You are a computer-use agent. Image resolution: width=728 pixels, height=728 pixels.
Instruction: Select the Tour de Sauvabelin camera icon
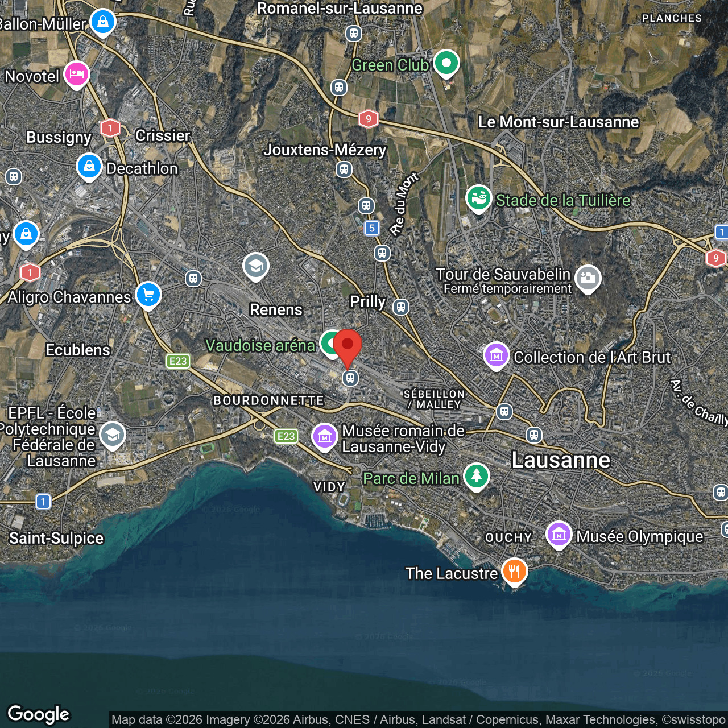588,278
